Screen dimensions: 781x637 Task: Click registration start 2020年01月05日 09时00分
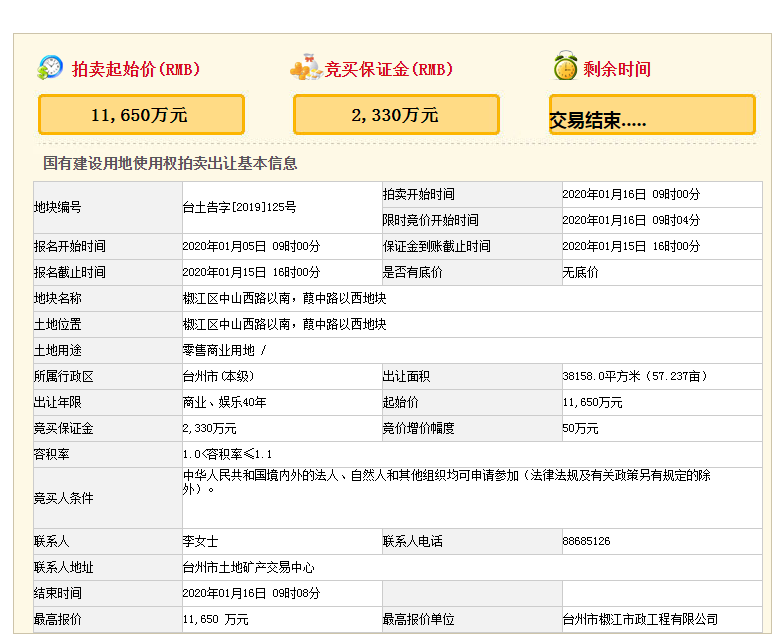(251, 246)
